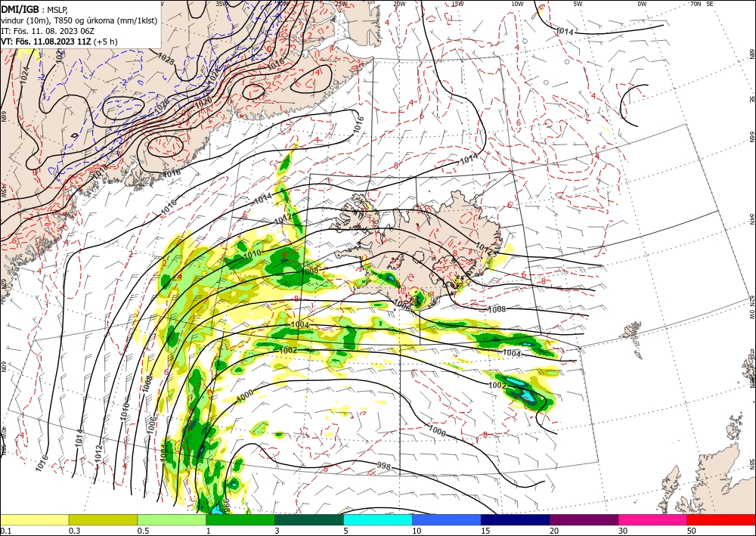Click the purple 20–30 legend color segment
This screenshot has height=536, width=756.
(584, 519)
